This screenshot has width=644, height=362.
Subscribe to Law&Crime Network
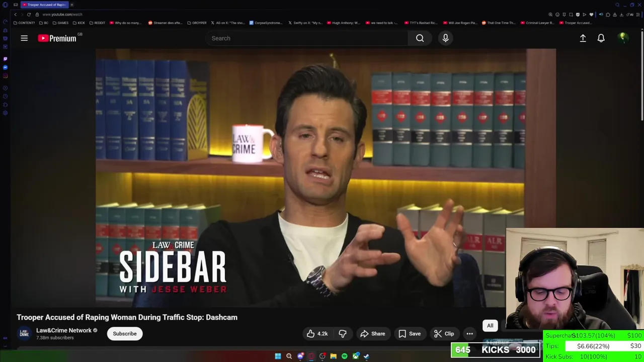(125, 334)
